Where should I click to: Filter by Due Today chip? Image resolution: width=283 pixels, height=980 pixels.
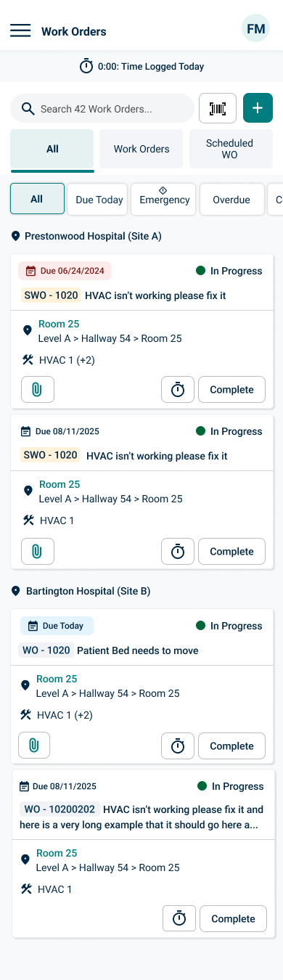[99, 200]
